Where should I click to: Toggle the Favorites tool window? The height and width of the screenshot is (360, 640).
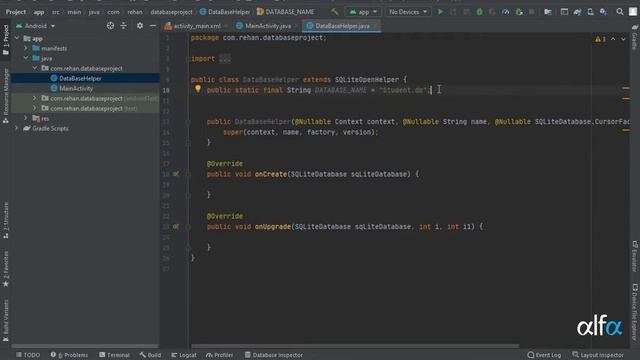[6, 269]
